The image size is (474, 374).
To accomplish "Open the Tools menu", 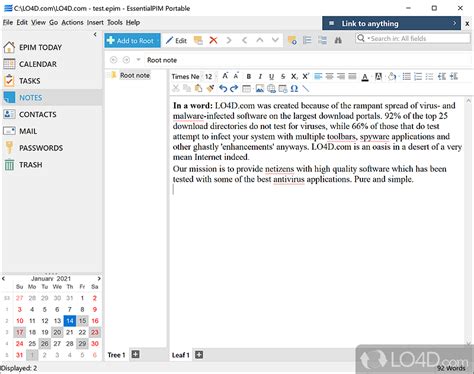I will pyautogui.click(x=115, y=23).
